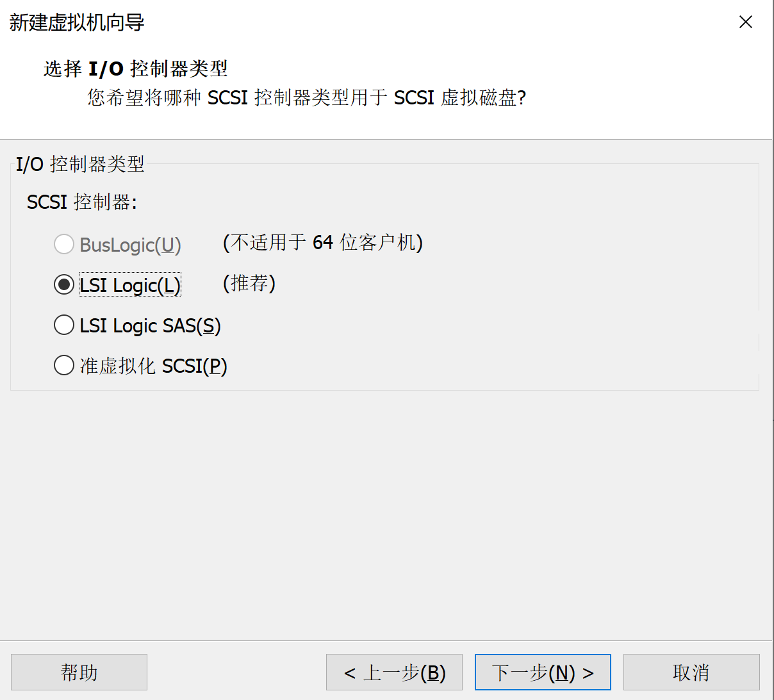Viewport: 774px width, 700px height.
Task: Click the 准虚拟化 SCSI(P) label text
Action: tap(153, 366)
